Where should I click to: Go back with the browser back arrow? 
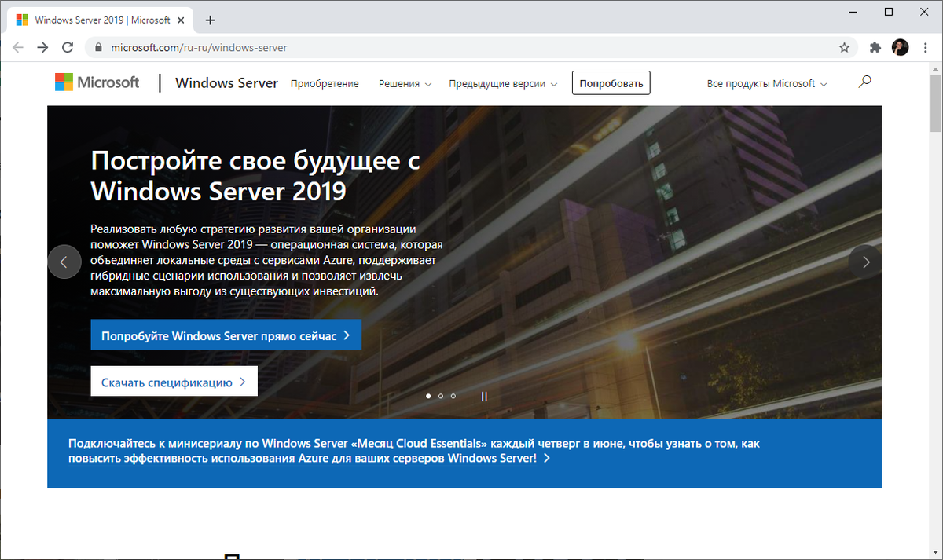18,48
